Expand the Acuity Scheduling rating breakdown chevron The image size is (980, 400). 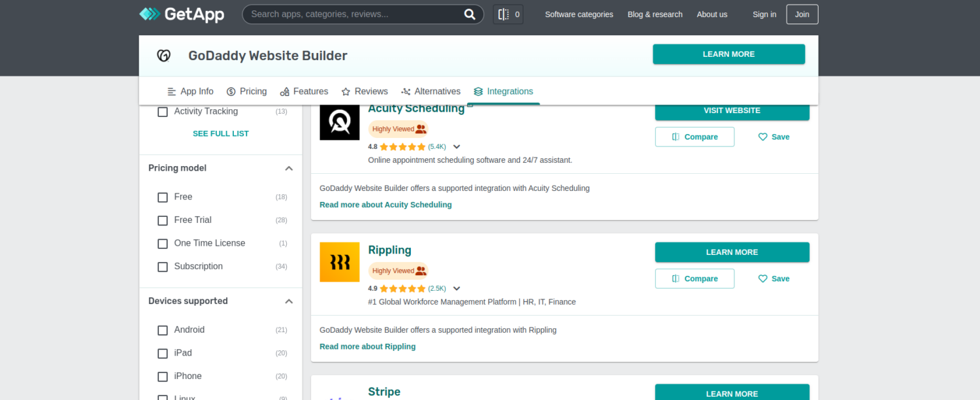coord(457,147)
